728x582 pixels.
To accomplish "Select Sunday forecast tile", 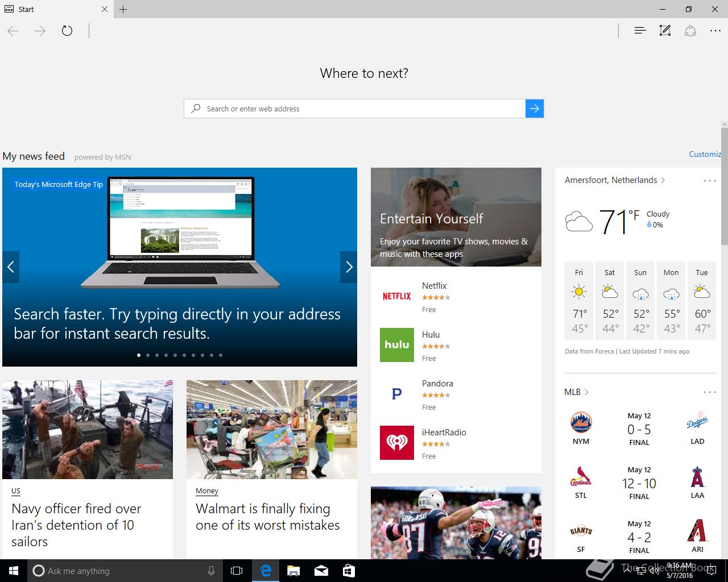I will pos(640,301).
